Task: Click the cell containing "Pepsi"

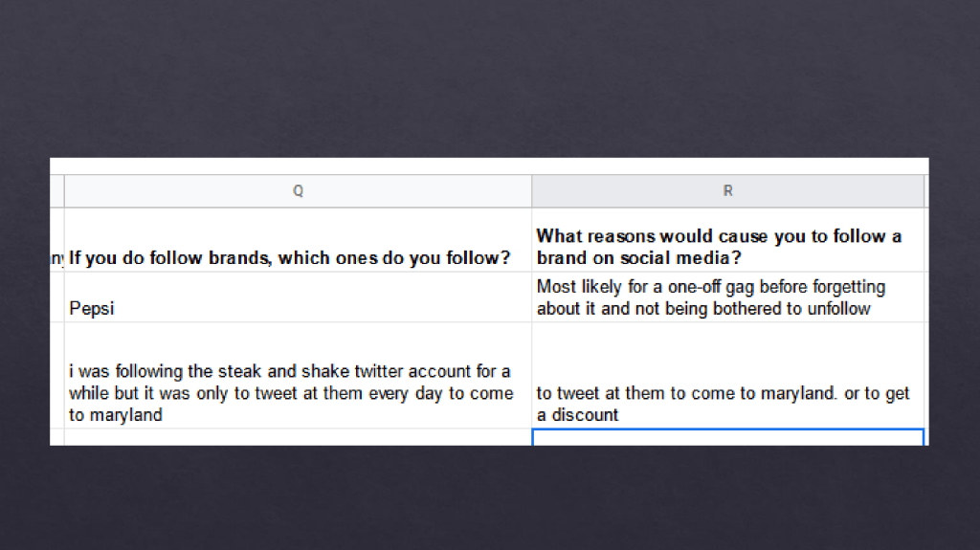Action: click(x=298, y=297)
